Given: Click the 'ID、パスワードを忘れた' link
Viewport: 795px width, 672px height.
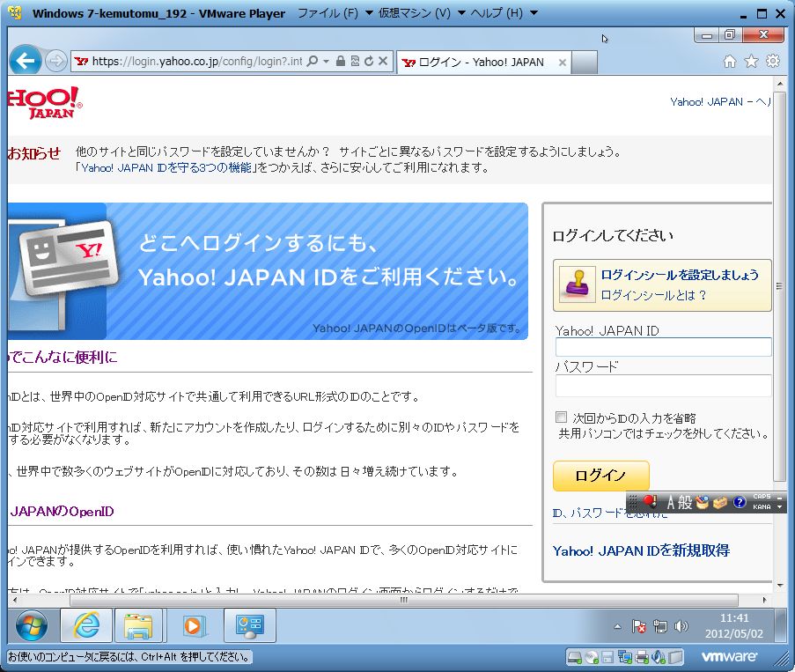Looking at the screenshot, I should [609, 513].
